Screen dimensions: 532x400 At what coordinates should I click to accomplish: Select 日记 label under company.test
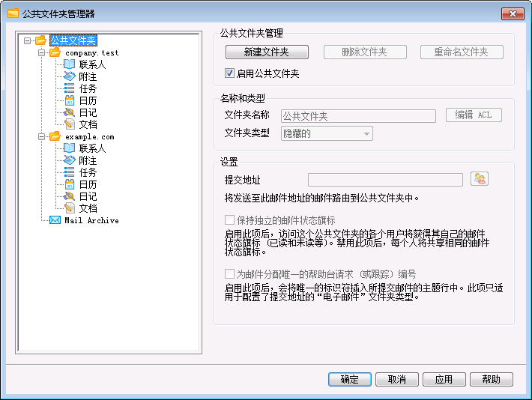[88, 112]
